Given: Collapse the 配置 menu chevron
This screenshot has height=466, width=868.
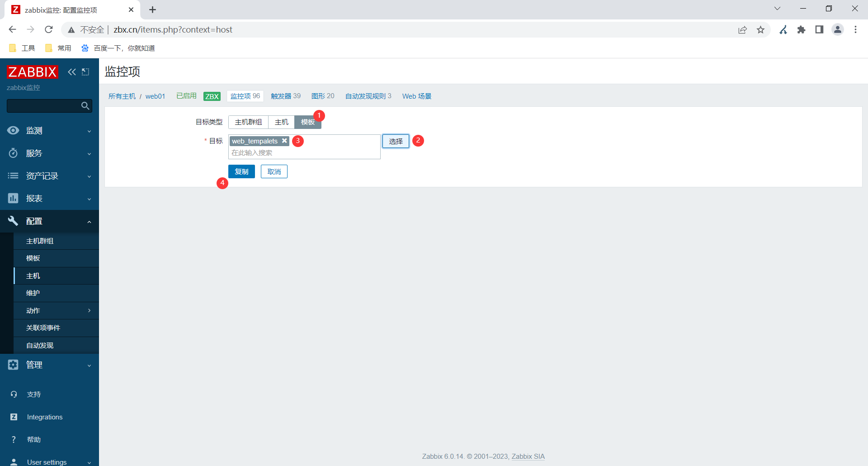Looking at the screenshot, I should pyautogui.click(x=89, y=222).
